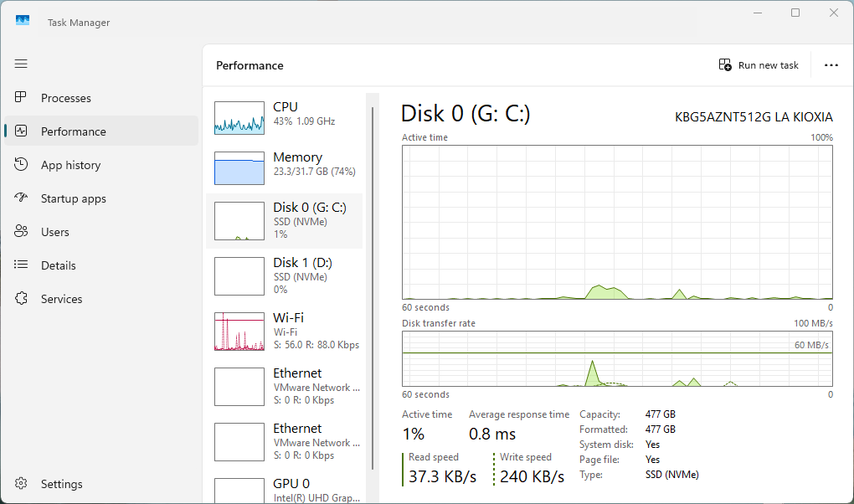Open the Startup apps page
The height and width of the screenshot is (504, 854).
pyautogui.click(x=74, y=199)
